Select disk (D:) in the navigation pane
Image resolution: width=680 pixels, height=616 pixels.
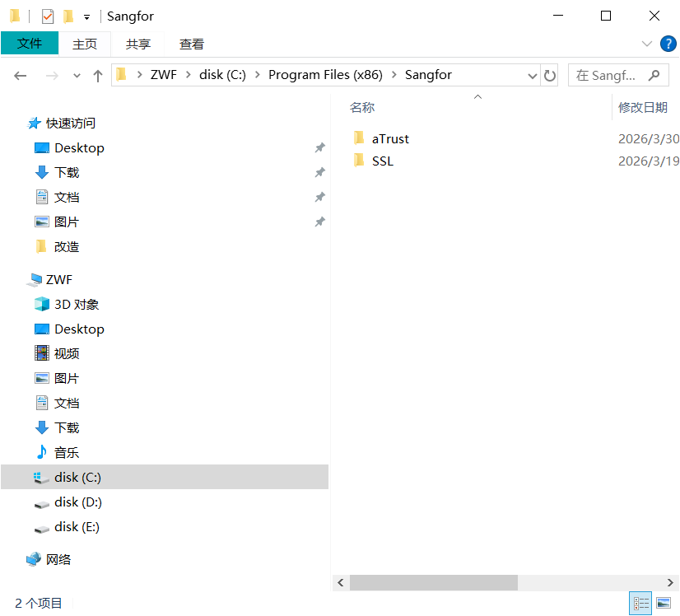pyautogui.click(x=77, y=502)
